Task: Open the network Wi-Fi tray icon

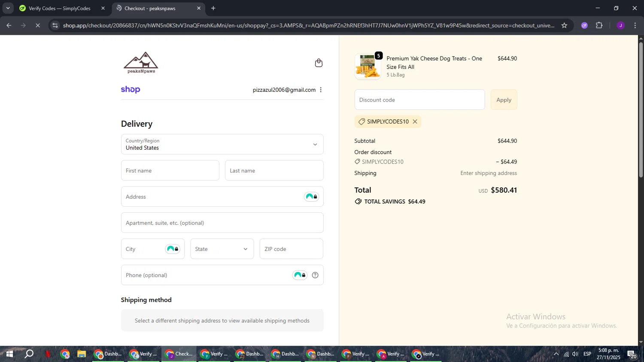Action: [x=566, y=354]
